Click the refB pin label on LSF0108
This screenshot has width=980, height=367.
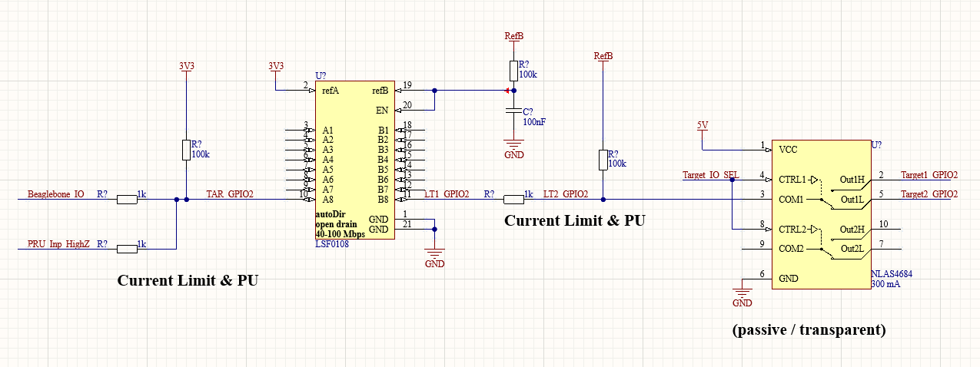[380, 91]
